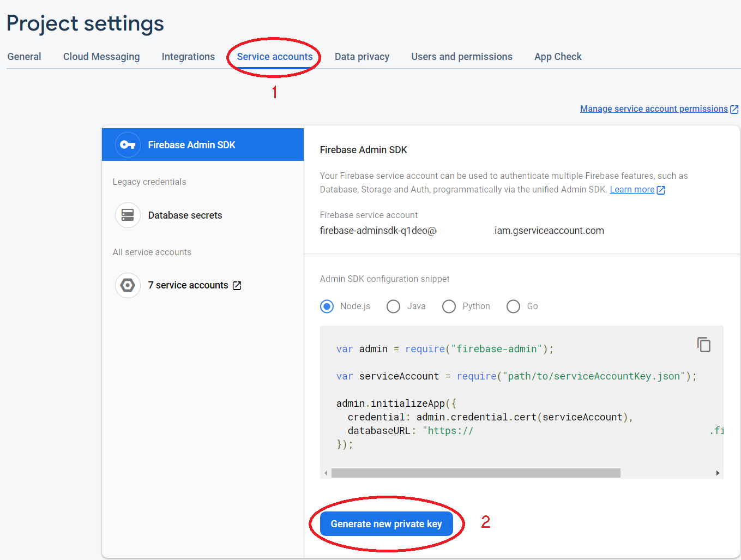Click the horizontal scrollbar thumb under the snippet
The width and height of the screenshot is (741, 560).
[x=475, y=473]
